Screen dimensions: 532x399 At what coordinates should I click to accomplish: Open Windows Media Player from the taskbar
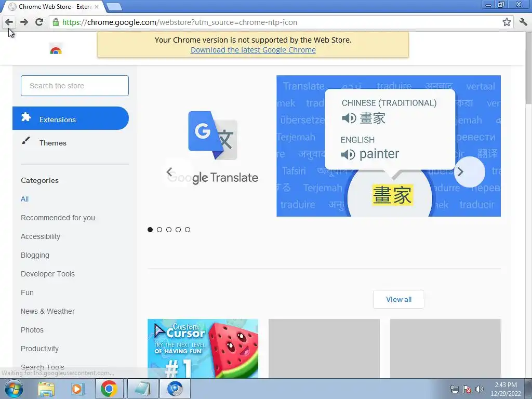pos(77,389)
